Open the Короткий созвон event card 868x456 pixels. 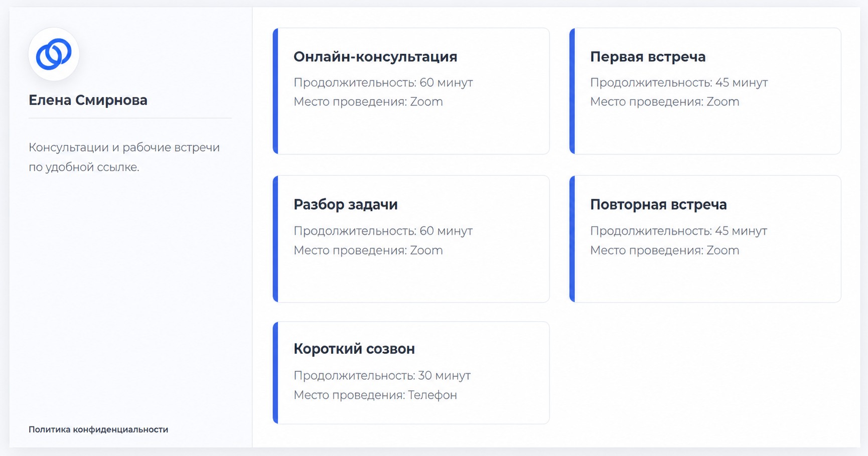click(x=411, y=373)
